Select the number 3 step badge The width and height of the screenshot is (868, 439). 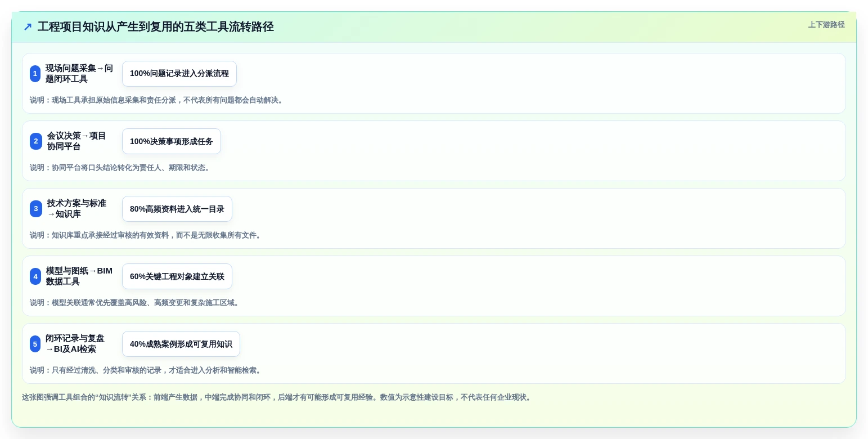(x=36, y=209)
